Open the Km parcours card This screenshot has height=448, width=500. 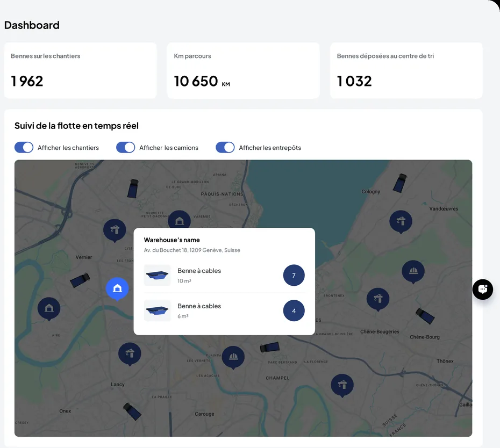click(x=244, y=70)
